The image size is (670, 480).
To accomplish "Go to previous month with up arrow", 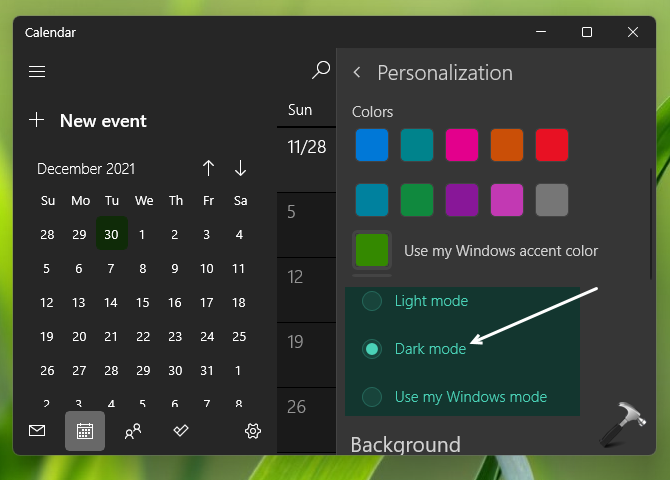I will tap(208, 168).
